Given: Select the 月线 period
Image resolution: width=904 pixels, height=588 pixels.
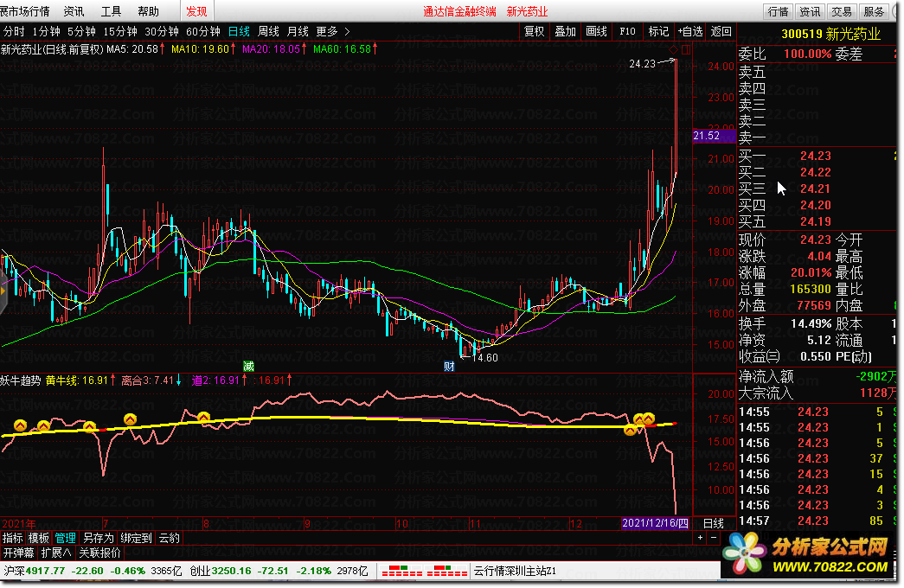Looking at the screenshot, I should click(x=298, y=31).
